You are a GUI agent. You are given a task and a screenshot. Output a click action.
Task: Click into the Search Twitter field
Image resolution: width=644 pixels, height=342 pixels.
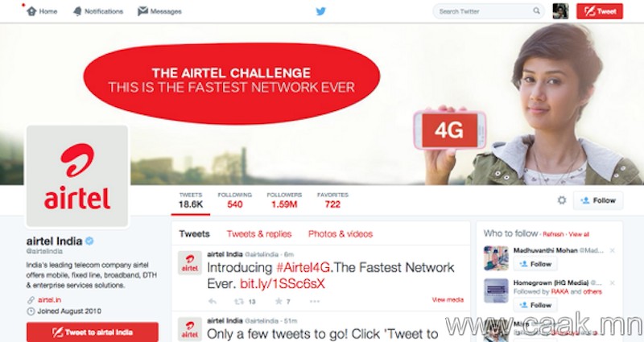coord(485,11)
